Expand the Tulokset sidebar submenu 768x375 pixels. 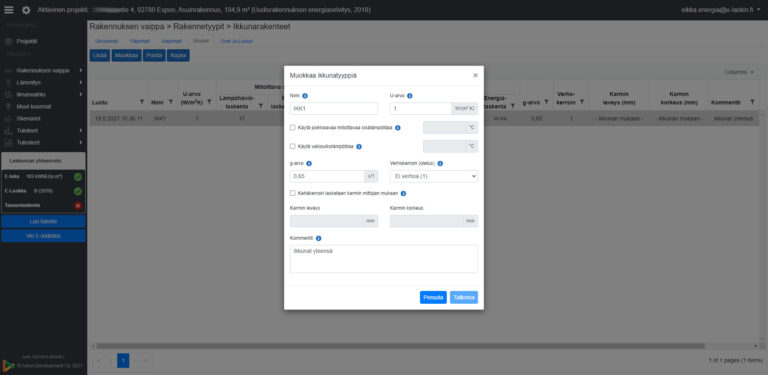click(x=80, y=131)
